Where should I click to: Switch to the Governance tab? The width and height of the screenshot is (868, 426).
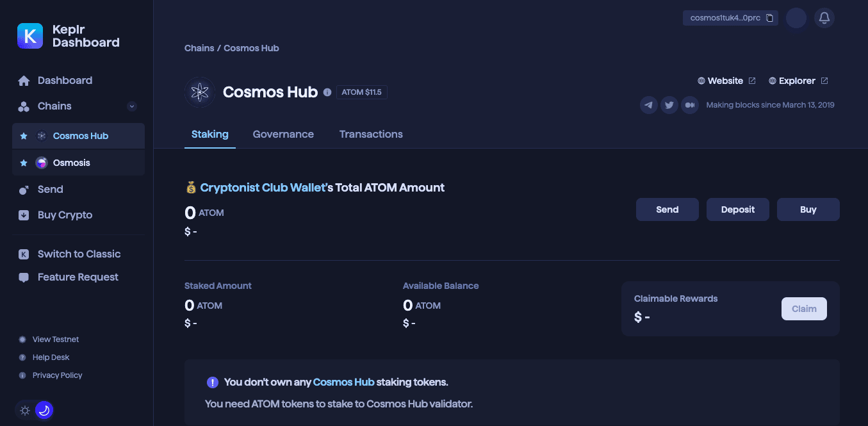click(283, 135)
